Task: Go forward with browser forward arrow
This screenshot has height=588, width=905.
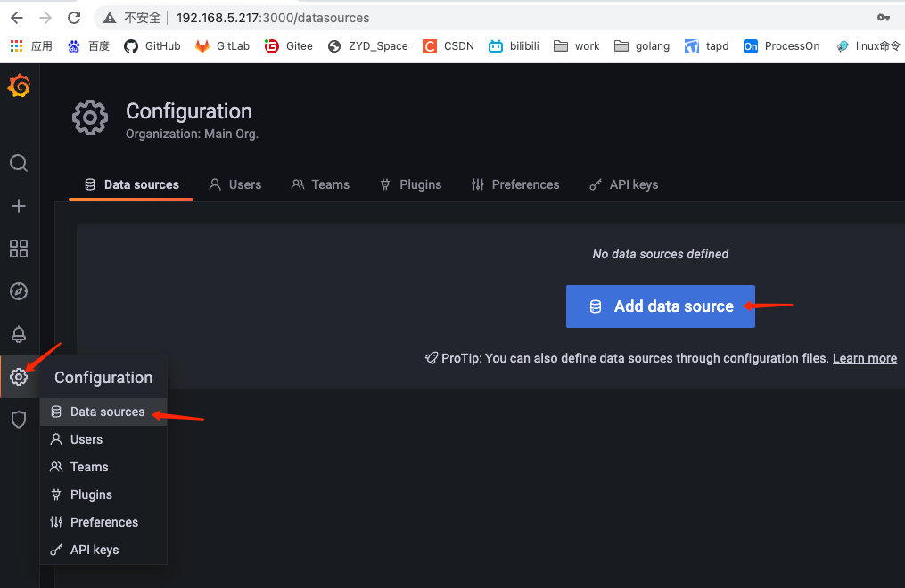Action: [x=45, y=18]
